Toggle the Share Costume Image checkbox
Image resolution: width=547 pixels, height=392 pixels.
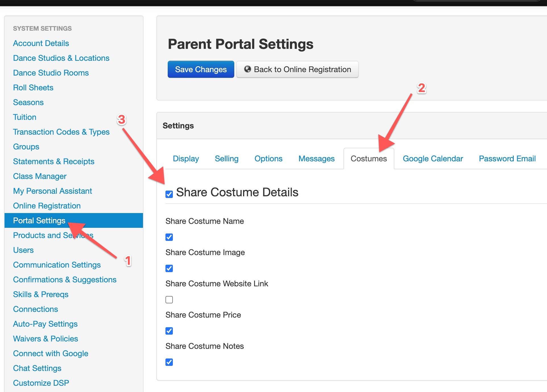point(169,268)
